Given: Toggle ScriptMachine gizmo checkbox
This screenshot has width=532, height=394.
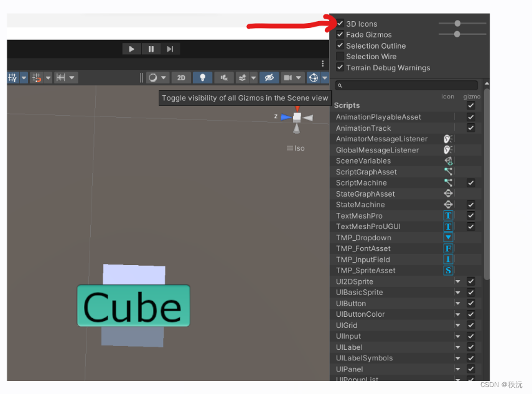Looking at the screenshot, I should [x=470, y=183].
